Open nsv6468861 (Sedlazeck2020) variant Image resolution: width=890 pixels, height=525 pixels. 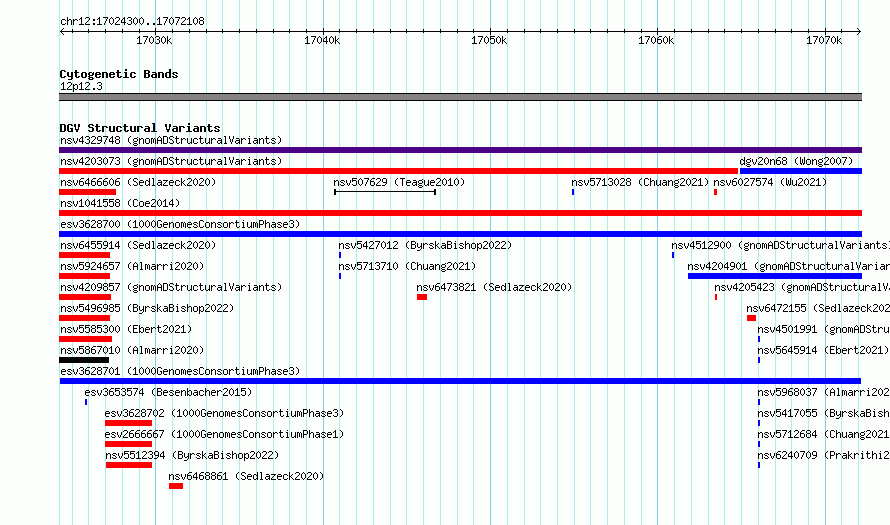point(246,476)
